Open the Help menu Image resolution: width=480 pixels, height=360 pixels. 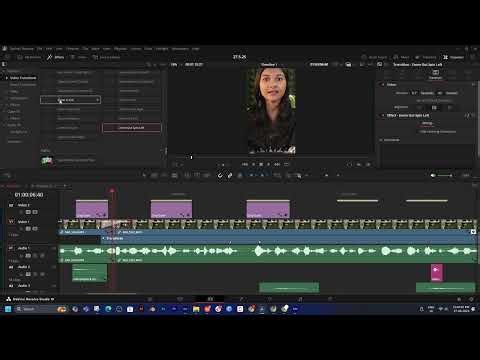196,49
